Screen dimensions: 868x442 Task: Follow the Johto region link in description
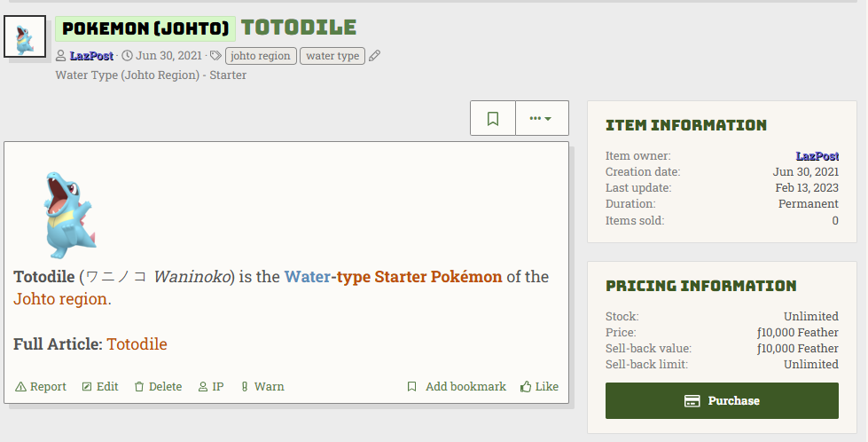[x=60, y=299]
